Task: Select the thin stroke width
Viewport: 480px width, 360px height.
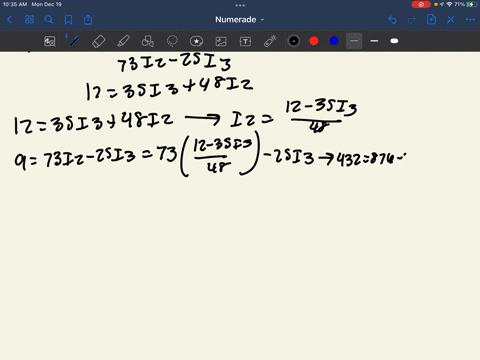Action: pyautogui.click(x=354, y=41)
